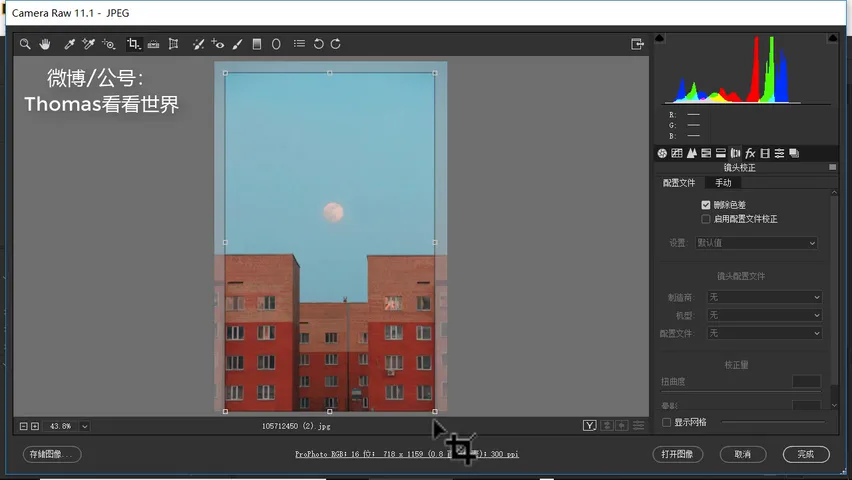852x480 pixels.
Task: Click the 打开图像 button
Action: point(678,454)
